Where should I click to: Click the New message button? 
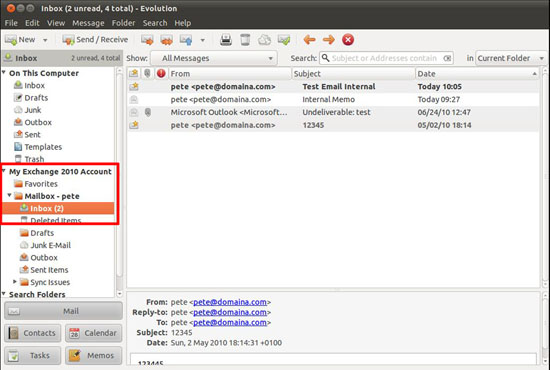point(20,40)
